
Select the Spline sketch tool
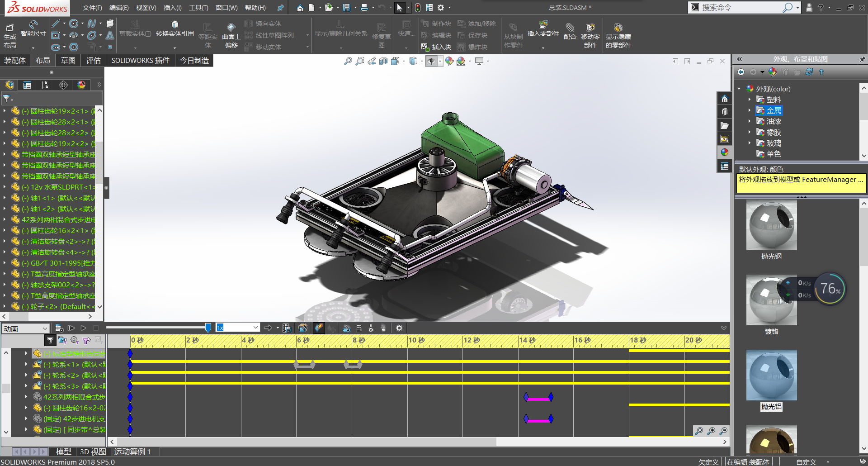point(92,24)
